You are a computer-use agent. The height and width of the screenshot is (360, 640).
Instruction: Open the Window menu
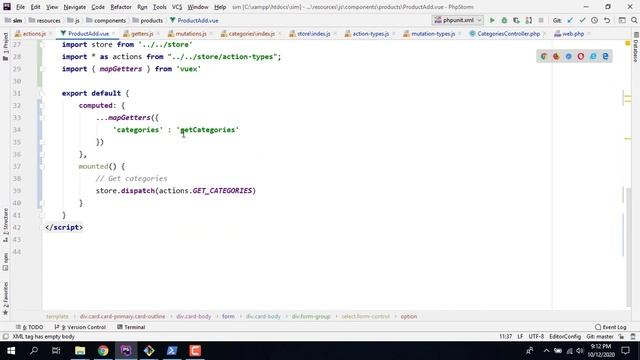(x=198, y=7)
